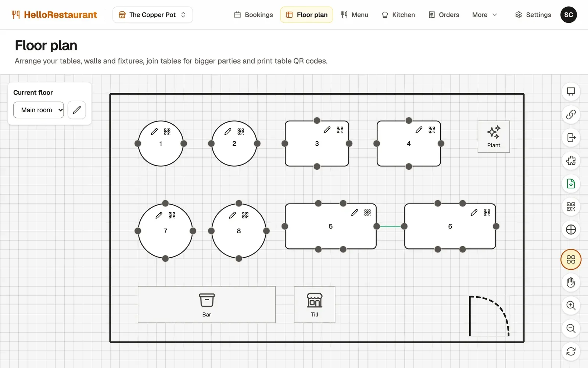Click the QR codes toolbar icon
Viewport: 588px width, 368px height.
tap(571, 206)
